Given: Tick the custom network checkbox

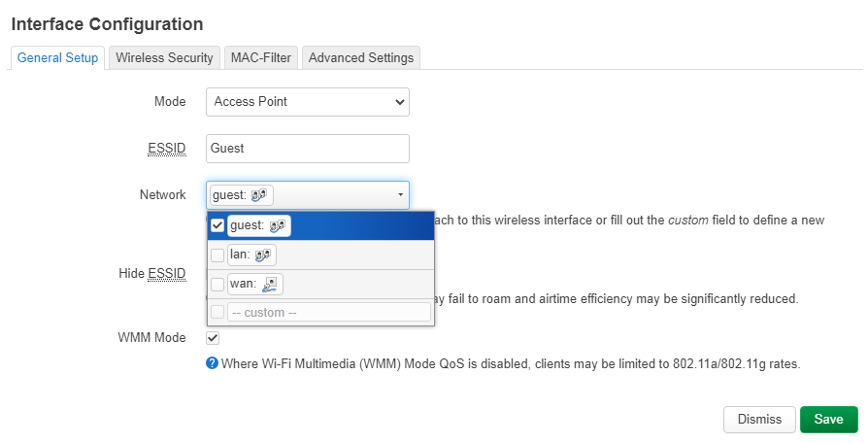Looking at the screenshot, I should tap(217, 312).
